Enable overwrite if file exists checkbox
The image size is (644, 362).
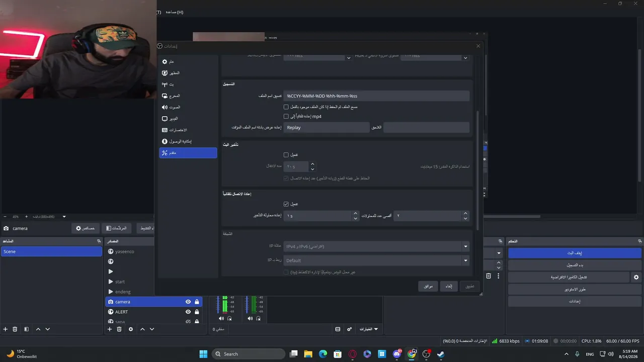[x=286, y=107]
